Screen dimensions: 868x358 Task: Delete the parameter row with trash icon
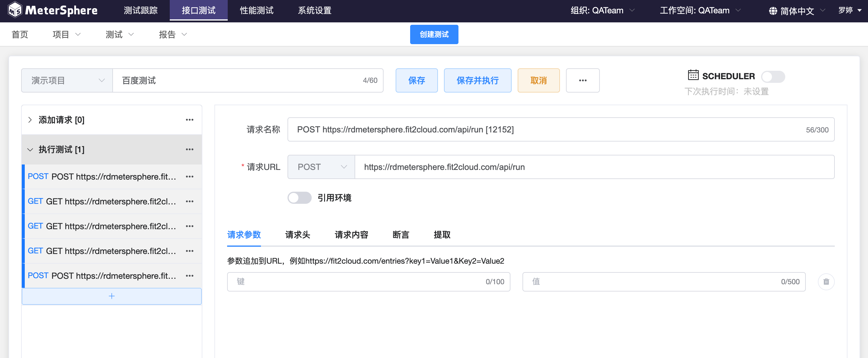click(x=826, y=282)
